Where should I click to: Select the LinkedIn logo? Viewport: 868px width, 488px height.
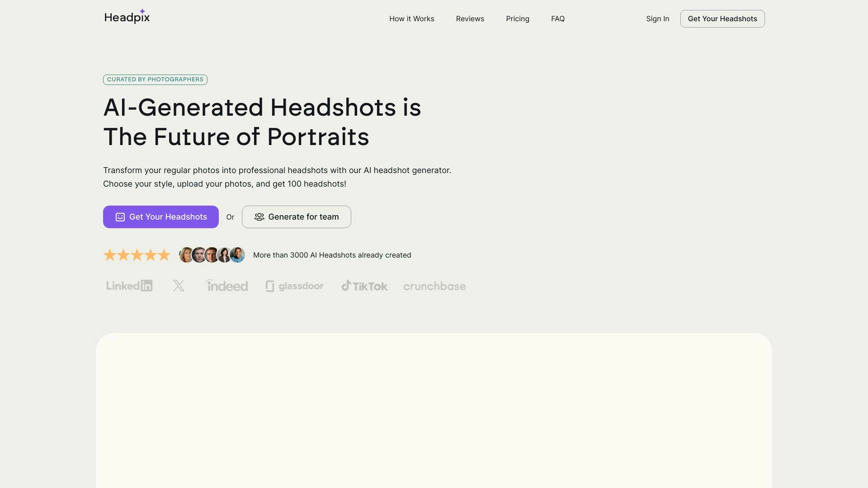[x=129, y=286]
